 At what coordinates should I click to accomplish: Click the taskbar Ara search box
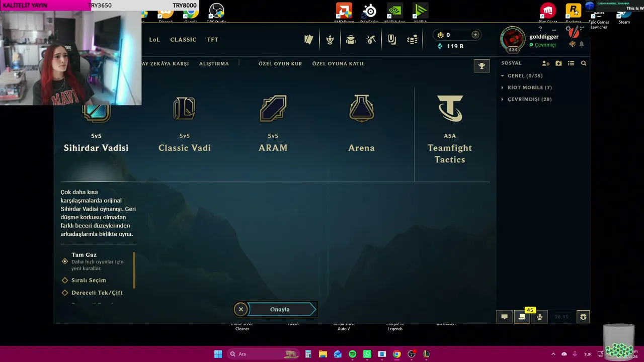pyautogui.click(x=263, y=354)
